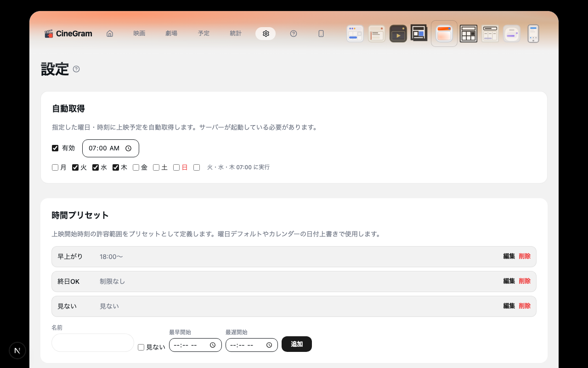The image size is (588, 368).
Task: Disable the 火 weekday checkbox
Action: point(75,167)
